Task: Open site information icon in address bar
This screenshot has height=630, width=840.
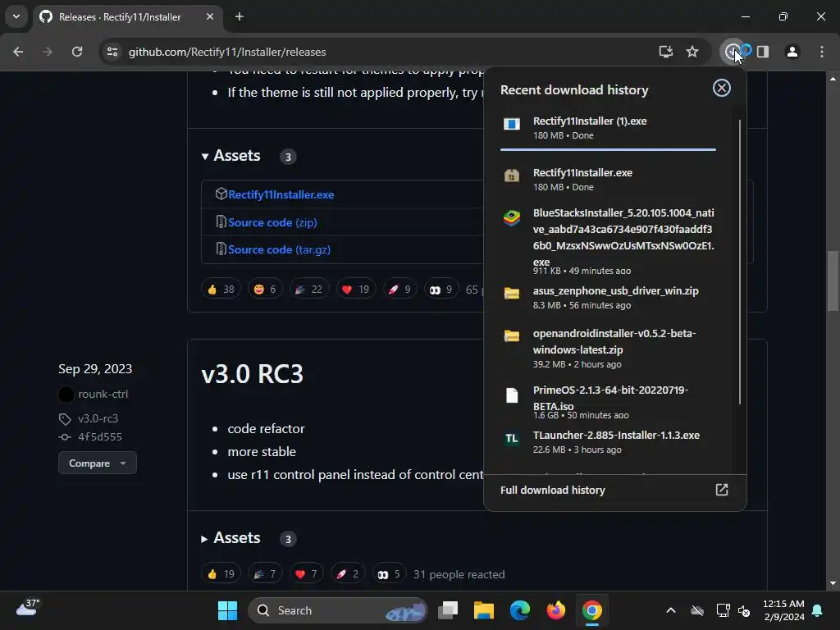Action: point(112,52)
